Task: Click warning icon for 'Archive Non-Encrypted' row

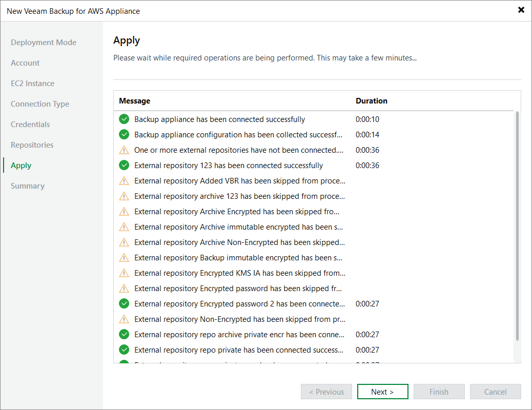Action: click(x=124, y=242)
